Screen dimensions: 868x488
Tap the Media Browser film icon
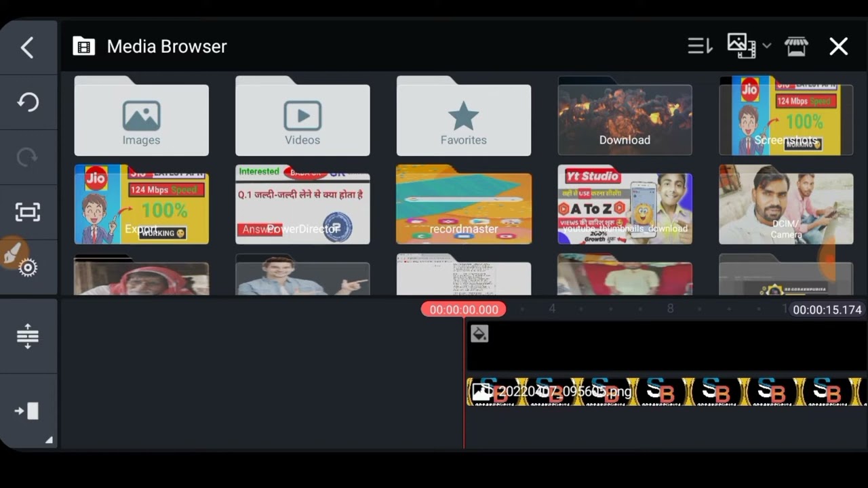[83, 46]
